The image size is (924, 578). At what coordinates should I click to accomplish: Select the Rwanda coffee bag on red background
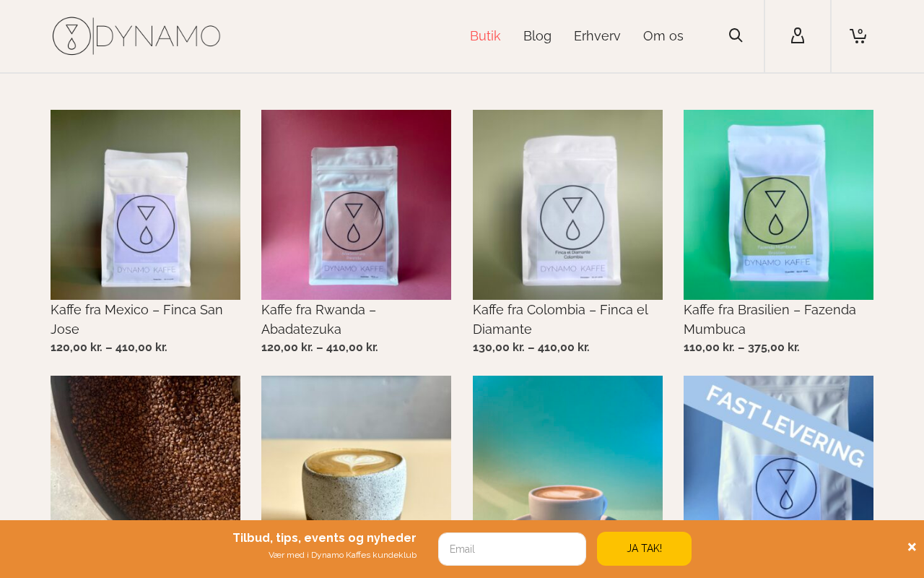tap(356, 204)
